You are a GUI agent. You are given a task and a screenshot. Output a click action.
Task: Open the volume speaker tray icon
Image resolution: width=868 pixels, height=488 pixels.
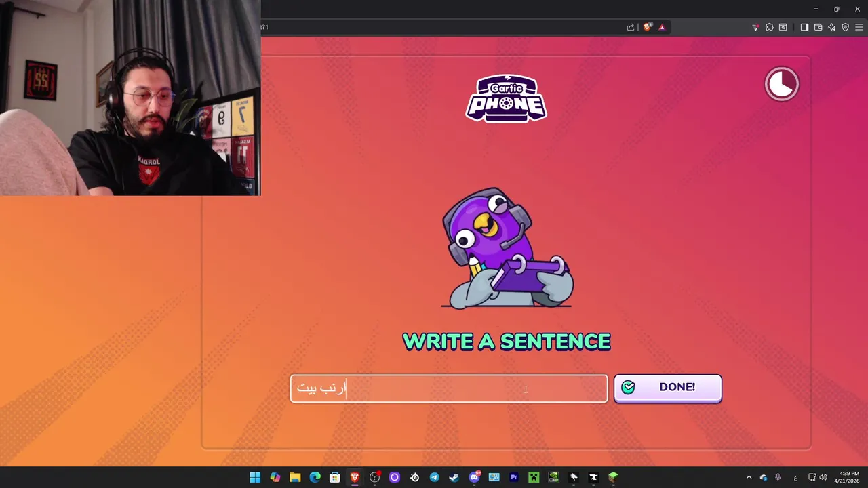[823, 477]
